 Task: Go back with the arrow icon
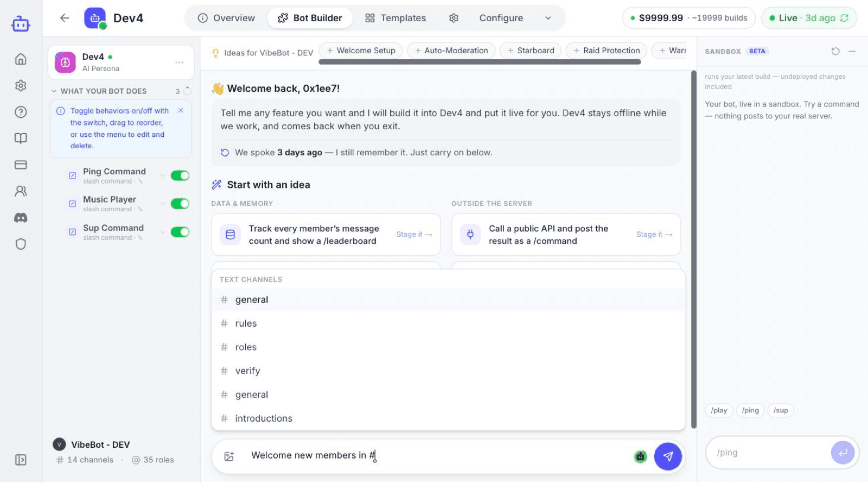click(65, 18)
